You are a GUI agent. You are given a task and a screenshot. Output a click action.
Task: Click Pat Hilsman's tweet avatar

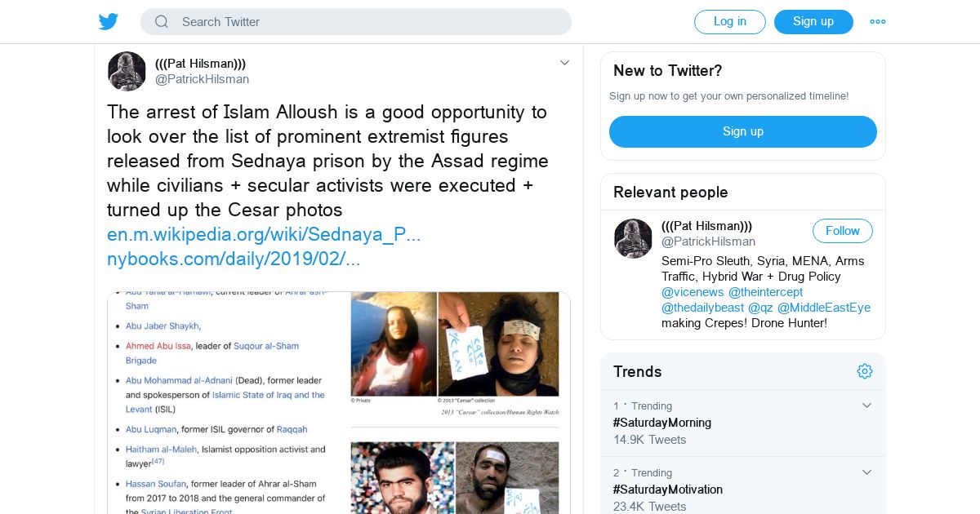127,71
